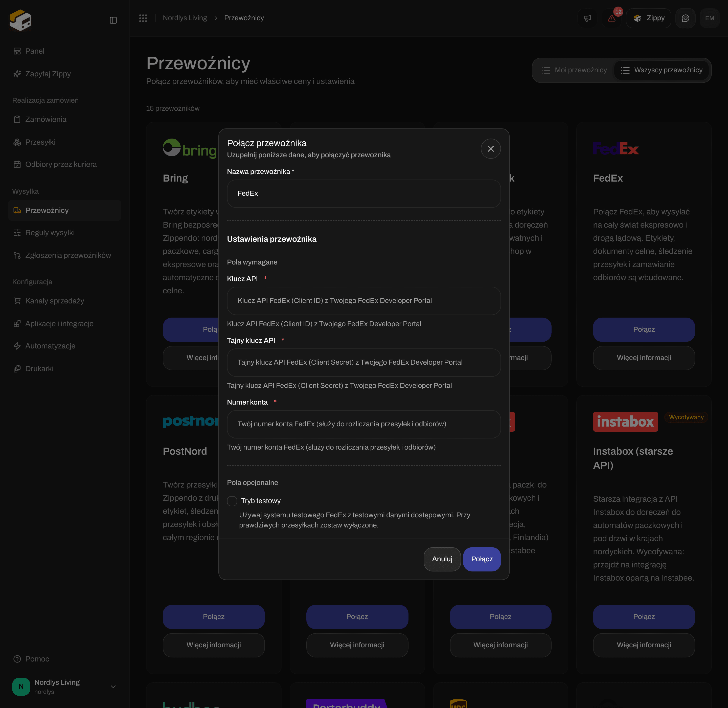Viewport: 728px width, 708px height.
Task: Close the Połącz przewoźnika dialog
Action: (x=490, y=149)
